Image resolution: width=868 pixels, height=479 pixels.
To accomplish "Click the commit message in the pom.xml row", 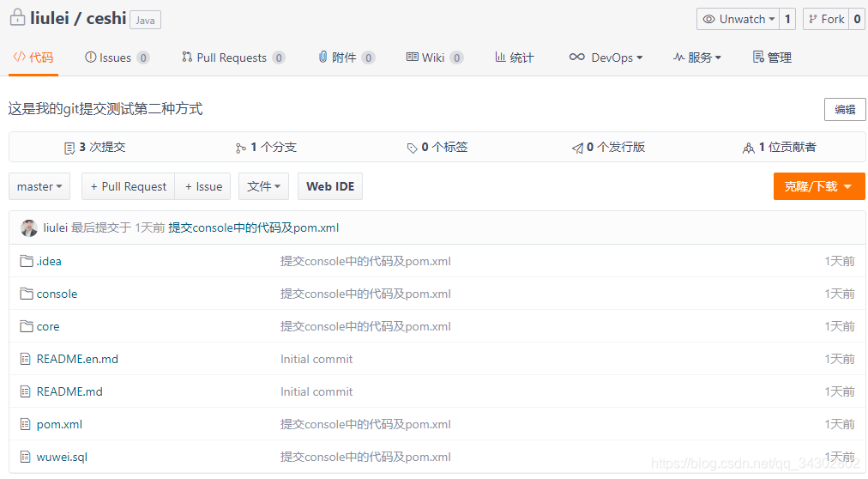I will point(365,424).
